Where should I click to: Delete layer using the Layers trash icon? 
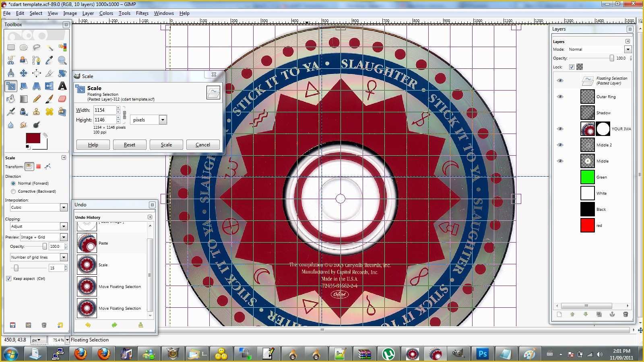click(625, 315)
